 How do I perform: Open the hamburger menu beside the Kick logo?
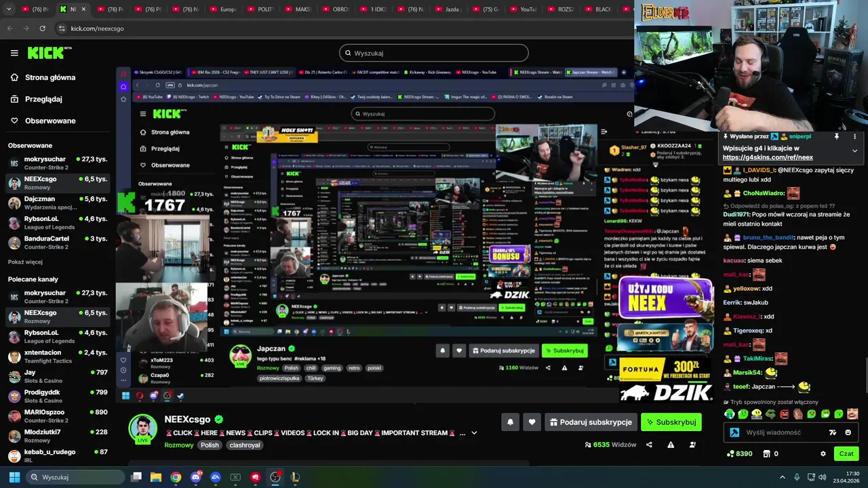coord(14,53)
